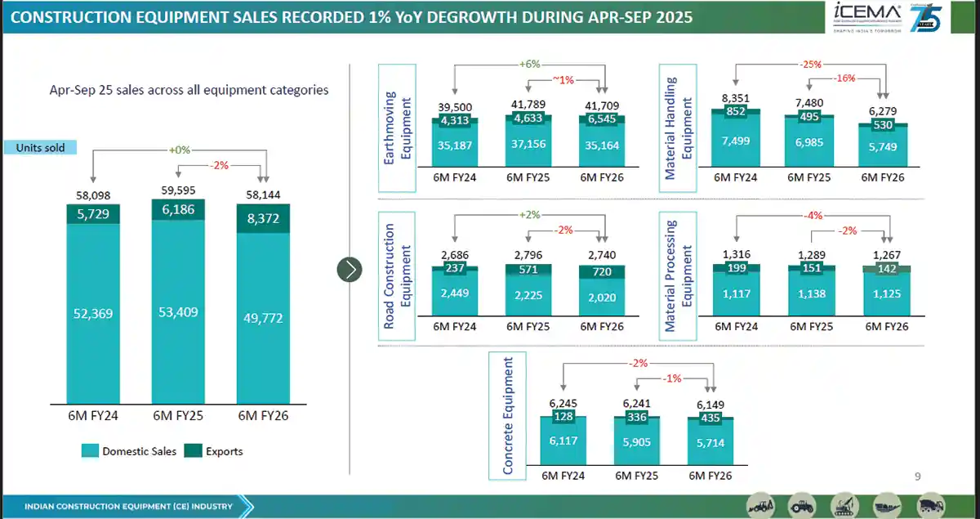The image size is (980, 519).
Task: Select the Exports legend swatch
Action: [192, 451]
